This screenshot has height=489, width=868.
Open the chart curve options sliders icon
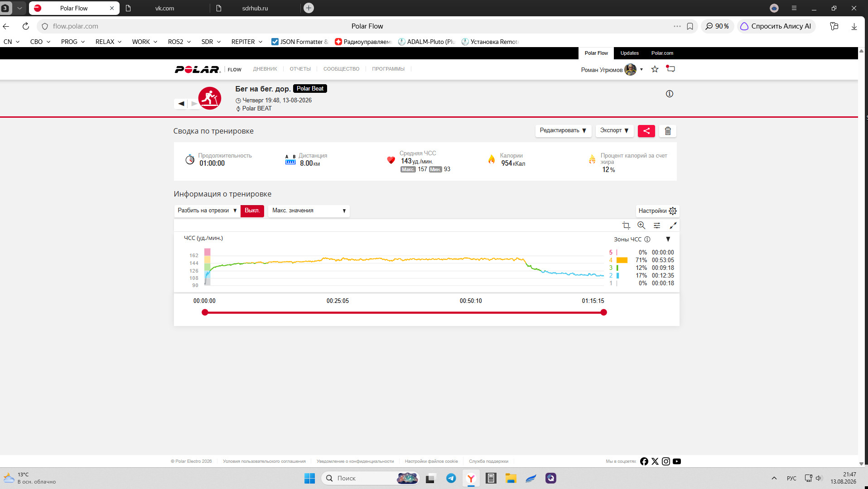coord(657,225)
